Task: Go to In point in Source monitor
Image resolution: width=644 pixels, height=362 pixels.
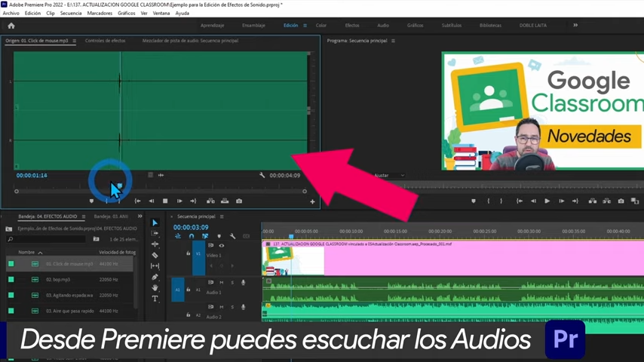Action: pos(137,201)
